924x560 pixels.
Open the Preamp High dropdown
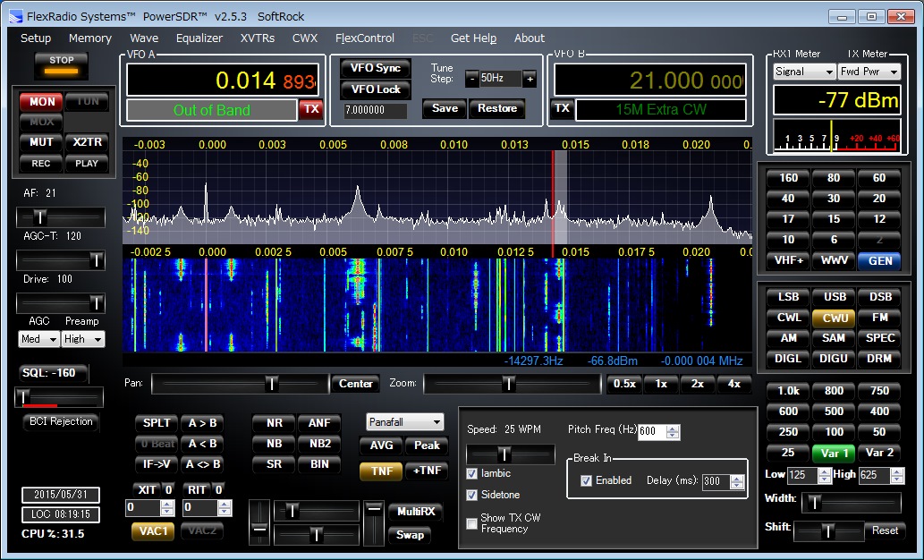[83, 339]
